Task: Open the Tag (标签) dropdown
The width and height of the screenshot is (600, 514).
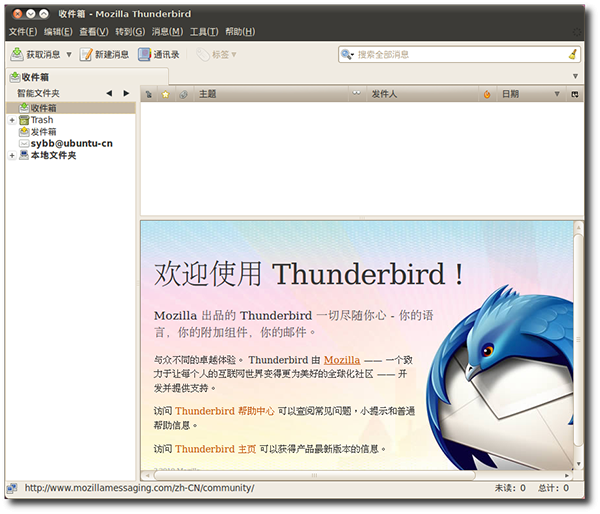Action: 217,54
